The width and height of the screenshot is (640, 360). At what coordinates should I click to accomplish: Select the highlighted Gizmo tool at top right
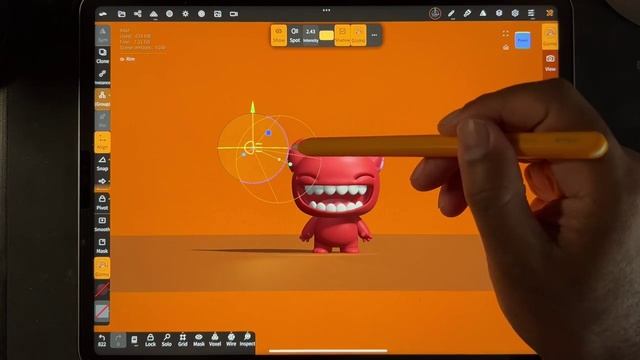550,36
